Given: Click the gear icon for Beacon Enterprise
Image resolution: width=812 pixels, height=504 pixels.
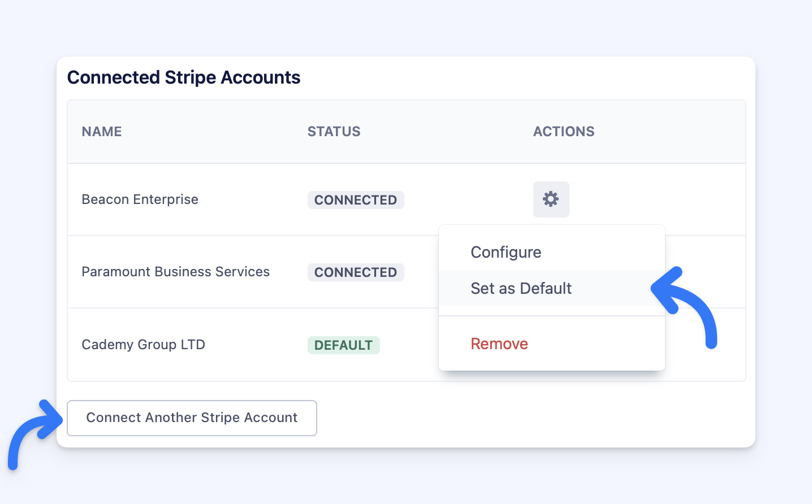Looking at the screenshot, I should coord(551,199).
